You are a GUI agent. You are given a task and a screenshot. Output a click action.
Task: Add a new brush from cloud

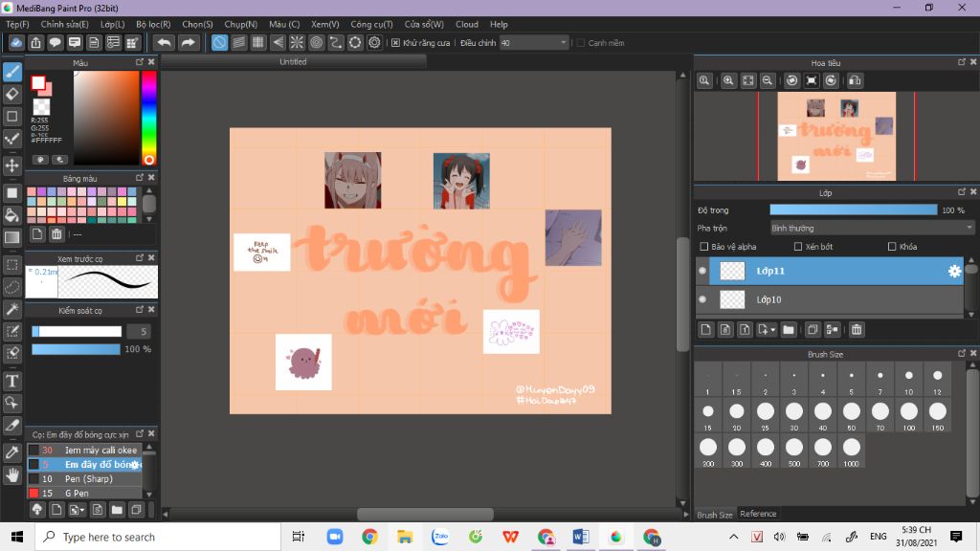[x=37, y=510]
